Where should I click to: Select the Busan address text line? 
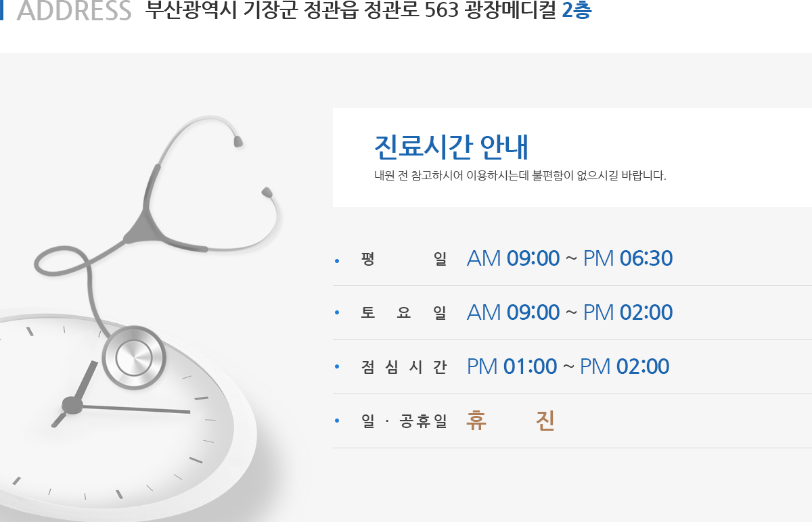tap(369, 11)
